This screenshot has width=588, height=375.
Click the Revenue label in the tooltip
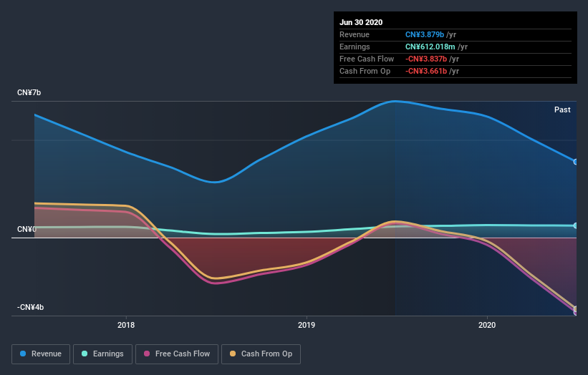[355, 34]
